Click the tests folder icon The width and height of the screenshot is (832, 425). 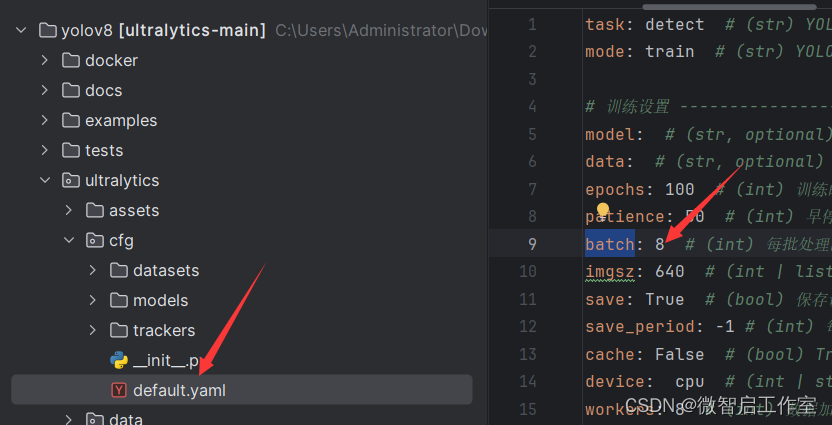71,150
